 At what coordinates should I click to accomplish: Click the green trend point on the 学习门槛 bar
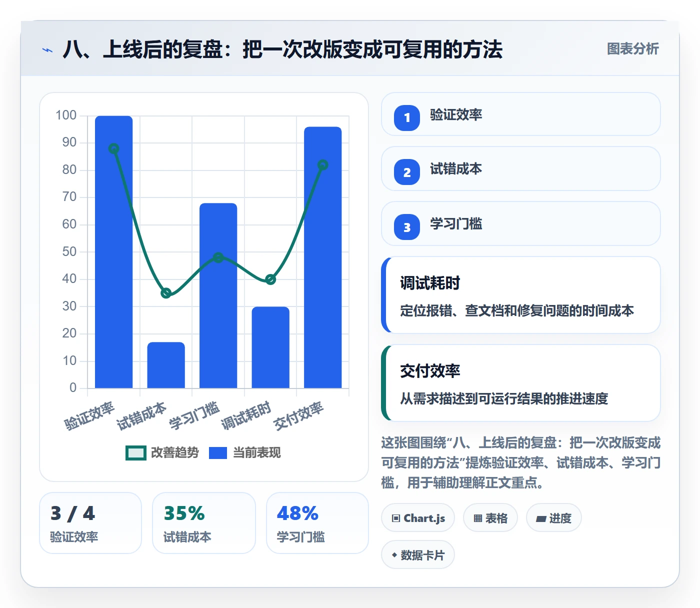click(x=218, y=257)
